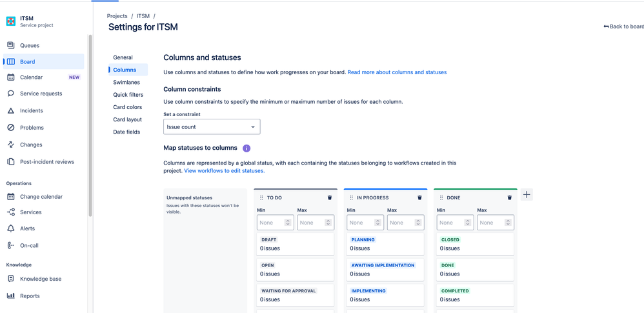Open the Quick filters settings tab

tap(128, 94)
